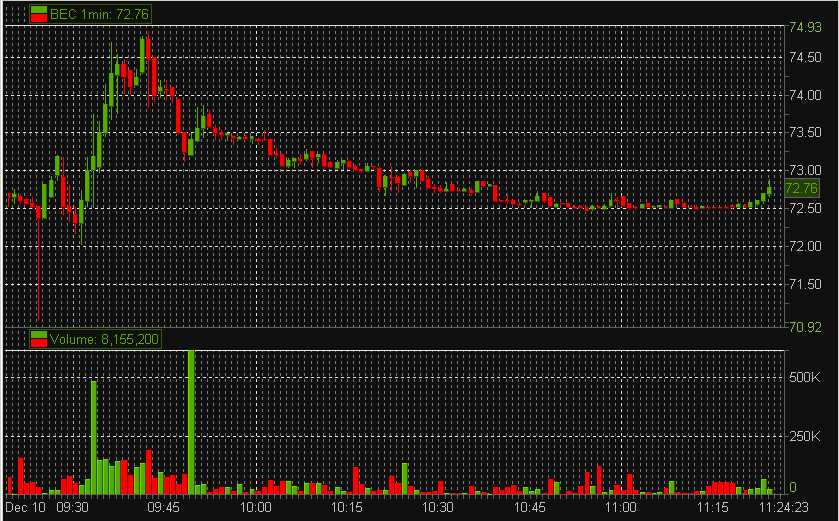Click the 73.50 price axis label
839x521 pixels.
click(x=805, y=133)
